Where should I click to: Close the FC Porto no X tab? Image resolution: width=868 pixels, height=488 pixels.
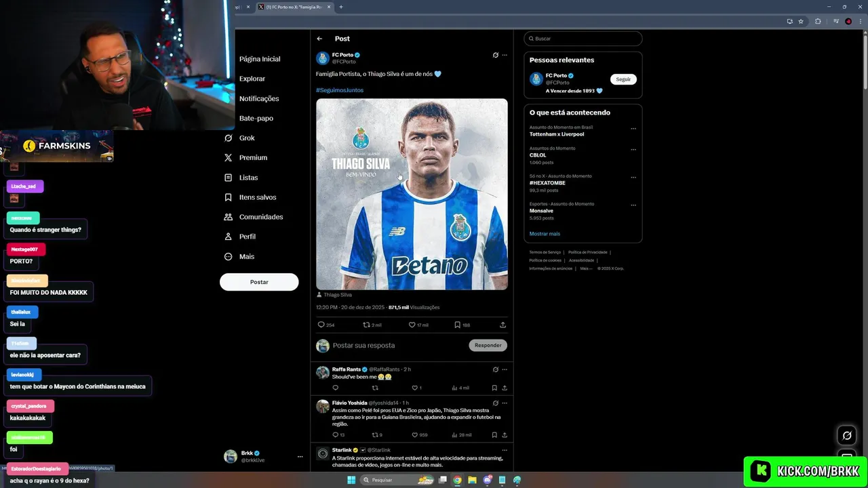(x=329, y=7)
